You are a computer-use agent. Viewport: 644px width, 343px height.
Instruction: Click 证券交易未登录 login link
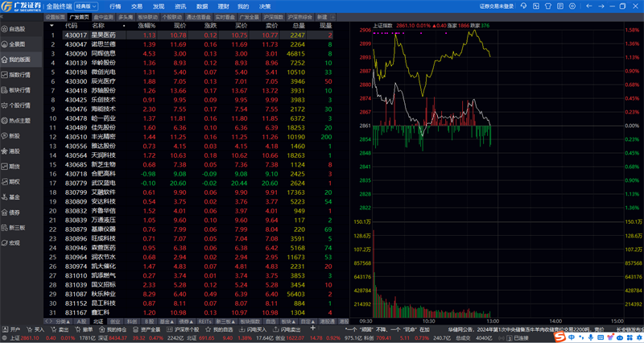497,6
